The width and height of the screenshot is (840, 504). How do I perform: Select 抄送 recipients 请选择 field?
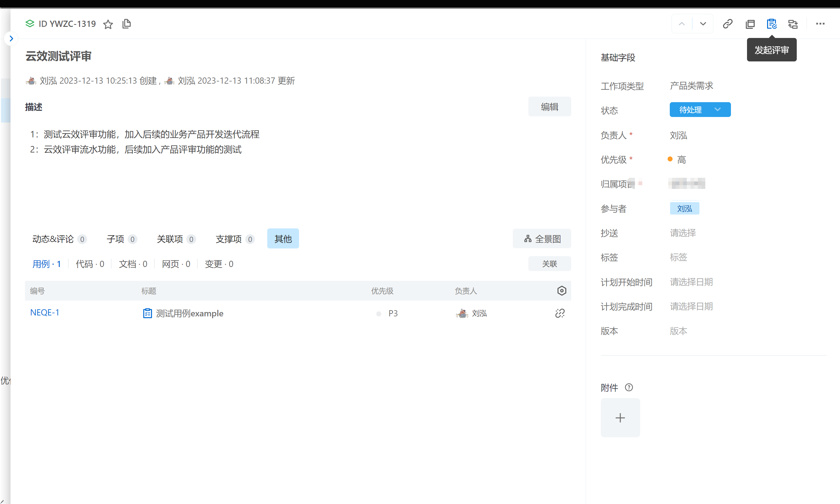683,233
